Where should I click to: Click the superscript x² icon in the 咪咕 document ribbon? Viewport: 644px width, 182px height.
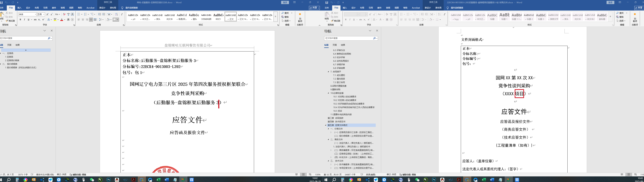[43, 20]
